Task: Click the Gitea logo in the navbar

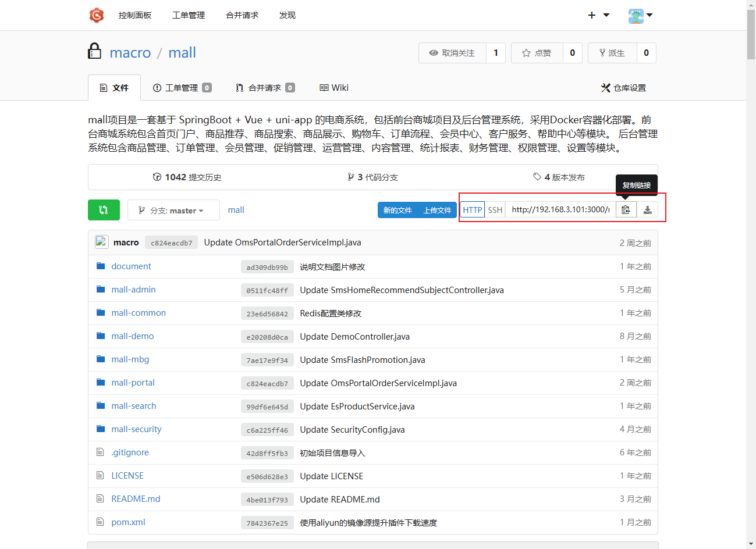Action: [97, 15]
